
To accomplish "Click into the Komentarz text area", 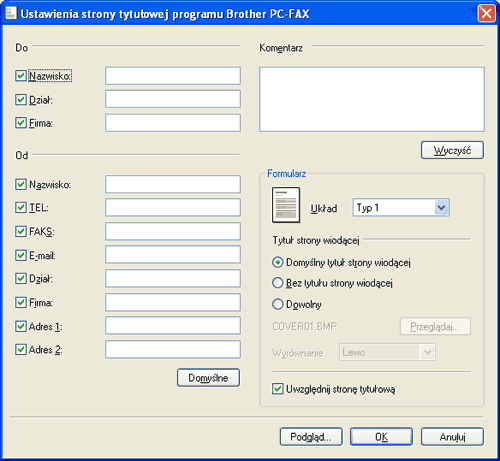I will pyautogui.click(x=372, y=99).
